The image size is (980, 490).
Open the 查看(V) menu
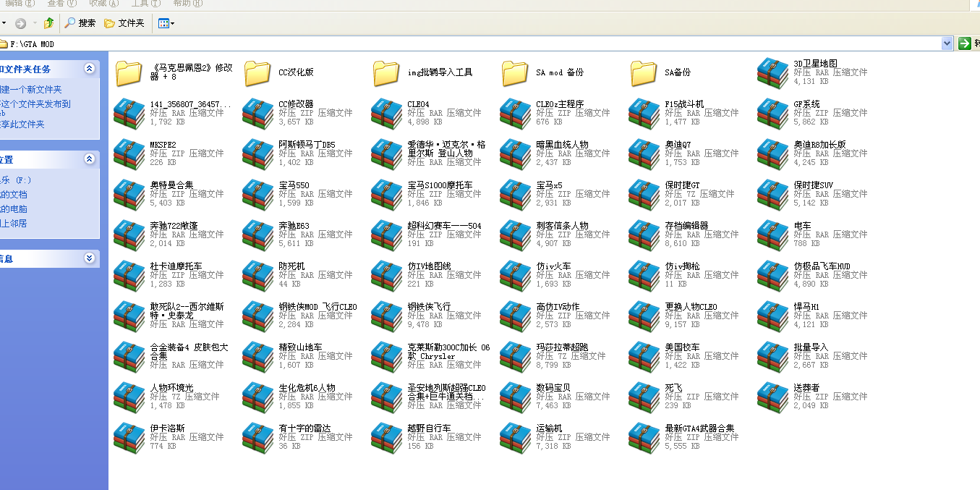(61, 4)
